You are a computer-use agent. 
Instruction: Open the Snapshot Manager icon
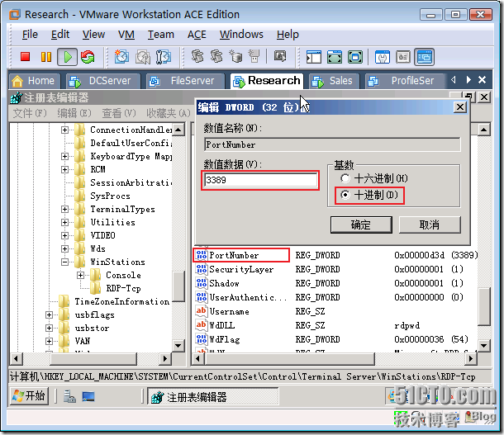click(x=164, y=57)
